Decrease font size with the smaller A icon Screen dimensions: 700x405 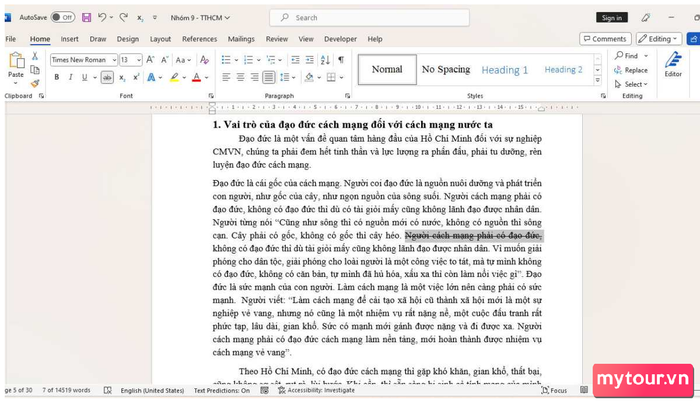[x=165, y=60]
